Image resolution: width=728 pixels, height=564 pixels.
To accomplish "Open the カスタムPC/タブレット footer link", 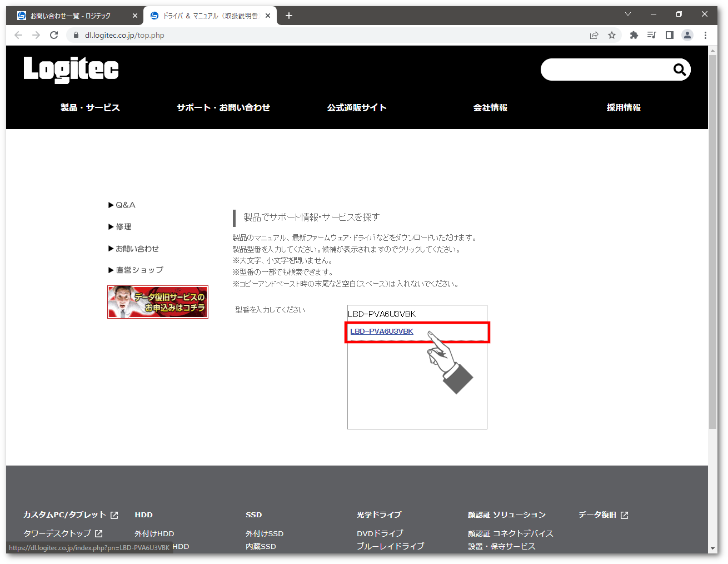I will (x=64, y=514).
